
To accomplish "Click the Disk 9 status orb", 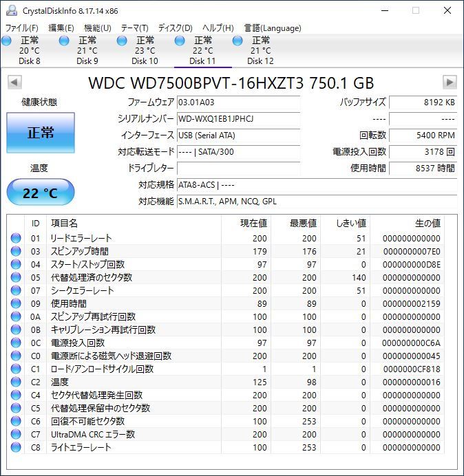I will 64,41.
